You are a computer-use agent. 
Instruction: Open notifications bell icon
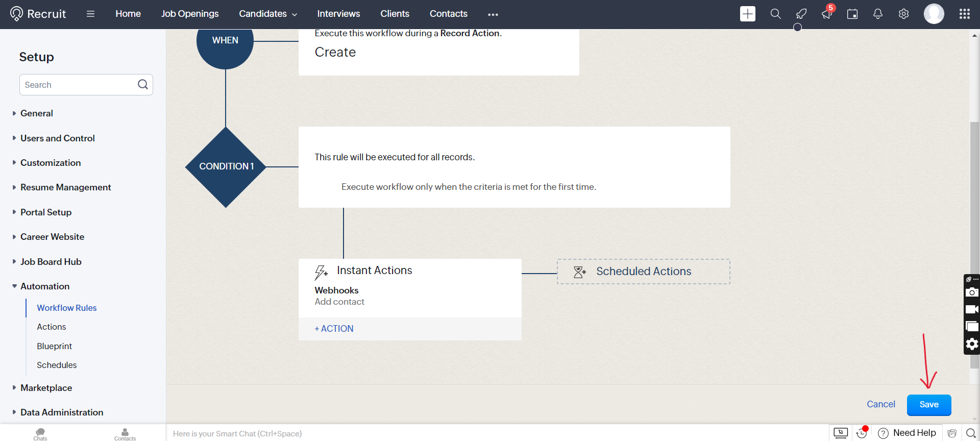click(x=878, y=14)
